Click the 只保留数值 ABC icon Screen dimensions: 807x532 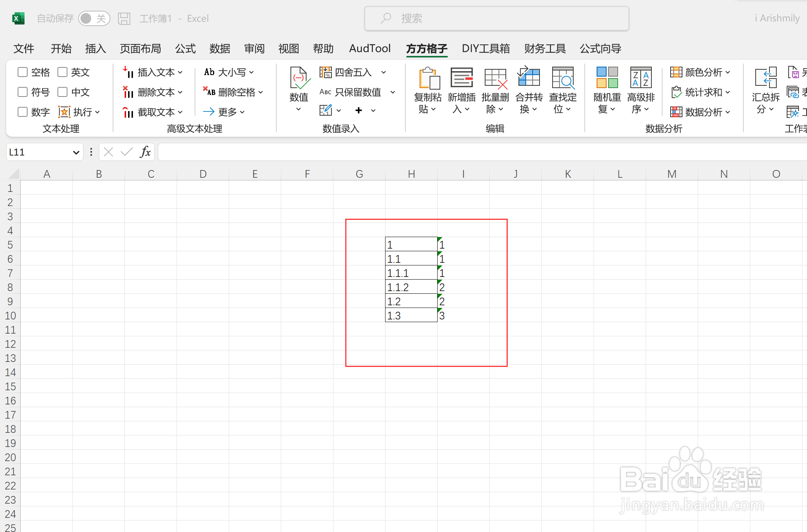[325, 92]
